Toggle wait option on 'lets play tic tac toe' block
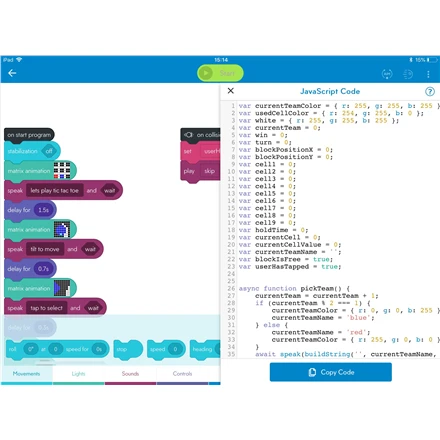Viewport: 440px width, 440px height. point(109,191)
